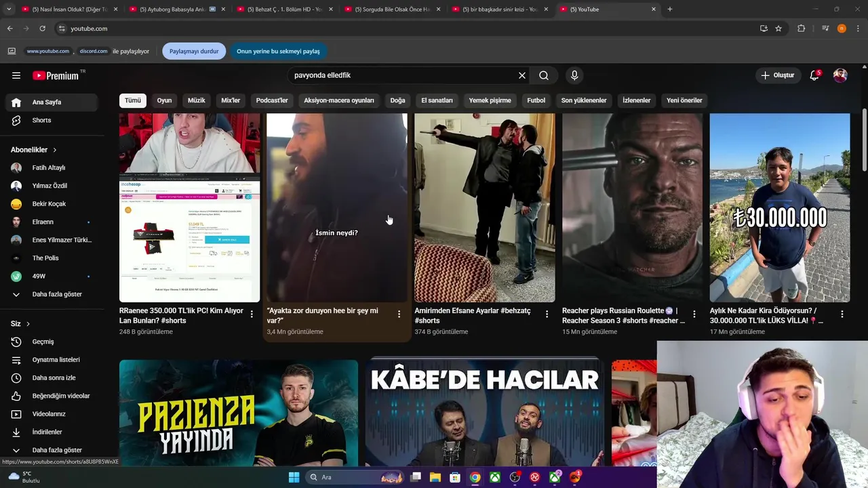Open Windows Start menu
This screenshot has height=488, width=868.
click(294, 477)
